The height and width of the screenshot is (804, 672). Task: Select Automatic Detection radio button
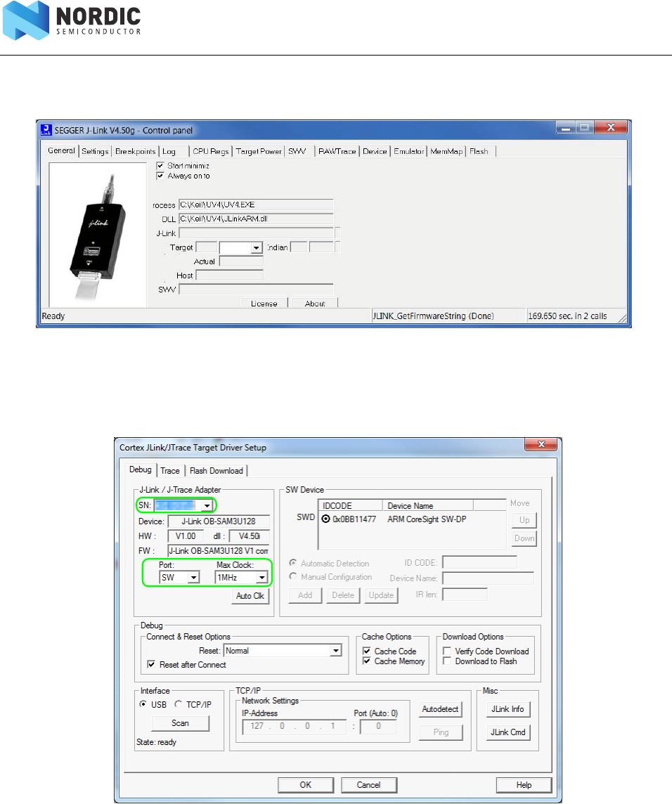(x=293, y=563)
